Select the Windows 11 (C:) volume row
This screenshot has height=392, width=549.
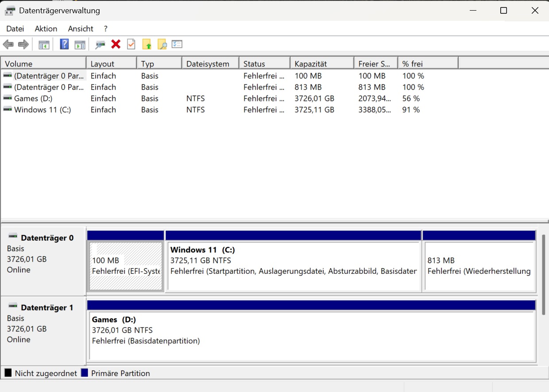click(229, 110)
